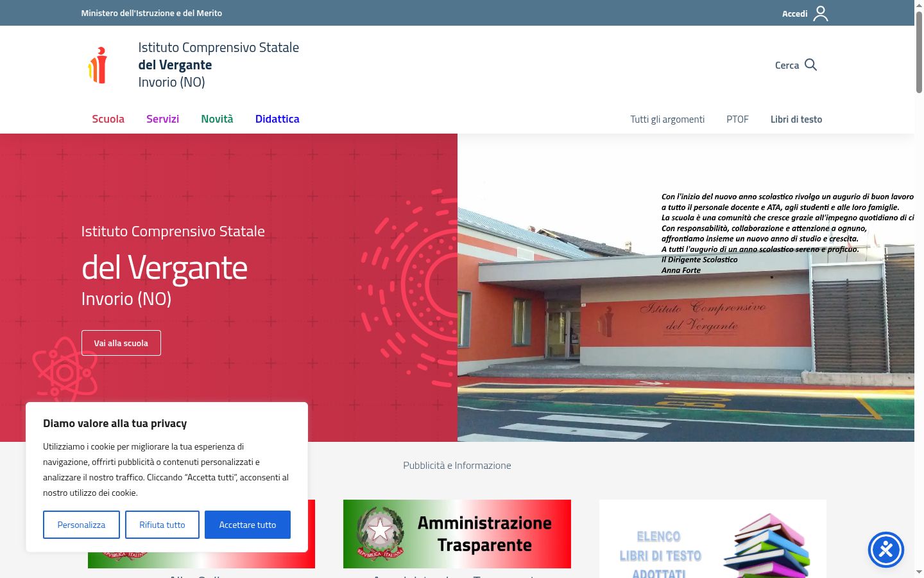The width and height of the screenshot is (924, 578).
Task: Click the search magnifier icon
Action: pyautogui.click(x=810, y=65)
